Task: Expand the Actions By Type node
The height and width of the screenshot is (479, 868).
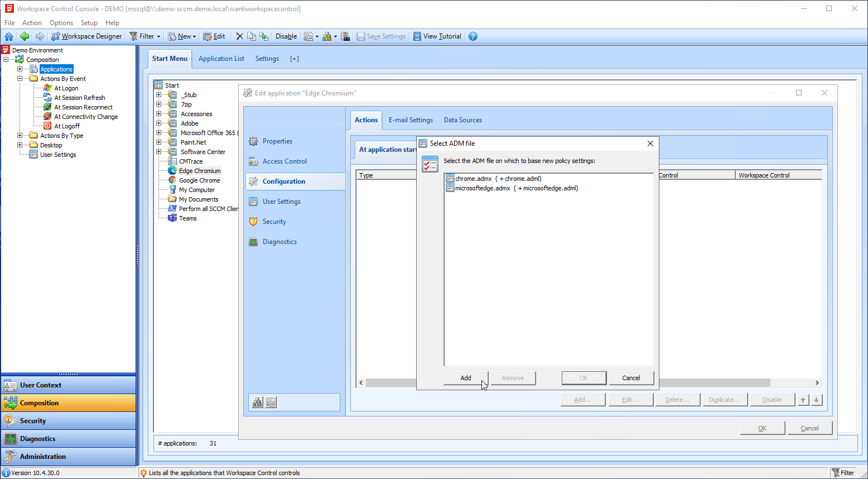Action: click(20, 136)
